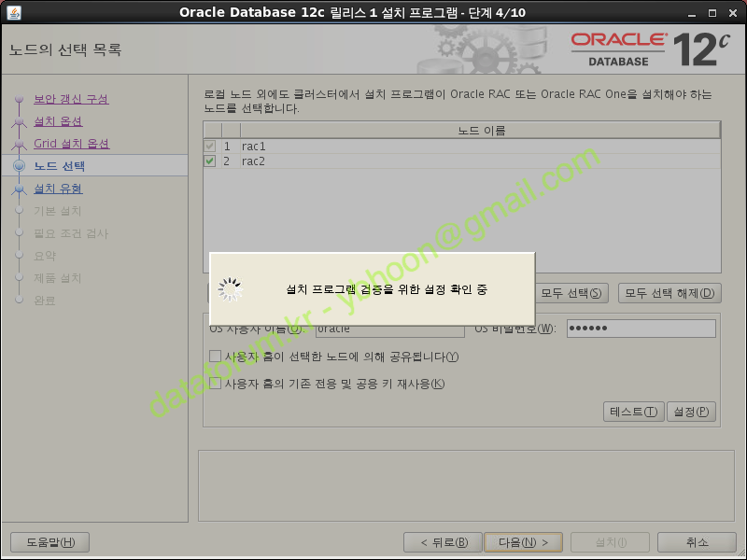Open the 보안 갱신 구성 step link
747x560 pixels.
point(71,99)
